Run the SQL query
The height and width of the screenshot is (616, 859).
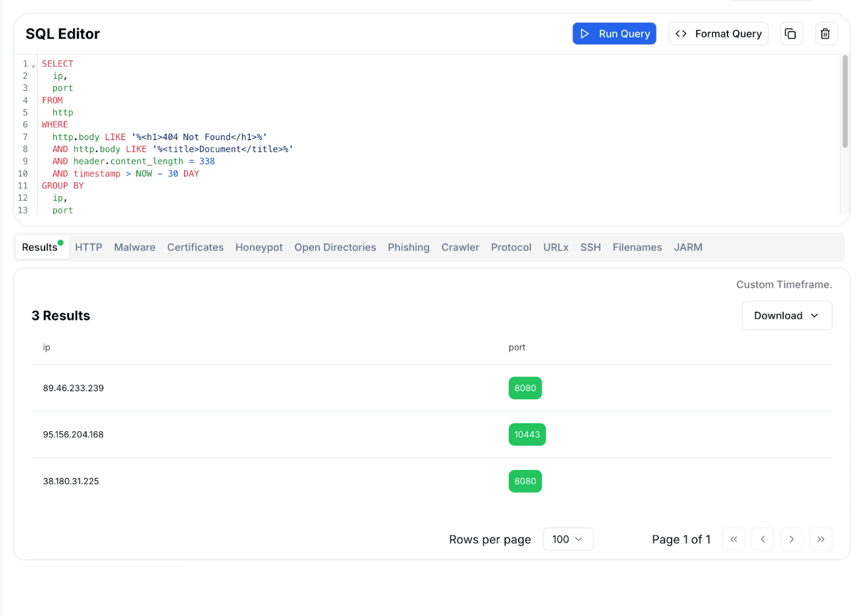point(614,34)
